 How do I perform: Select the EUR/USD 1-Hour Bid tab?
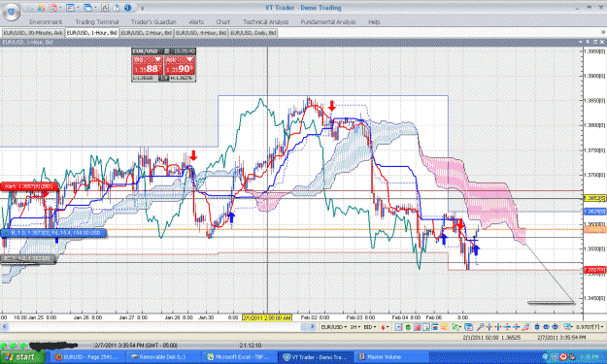pos(91,33)
